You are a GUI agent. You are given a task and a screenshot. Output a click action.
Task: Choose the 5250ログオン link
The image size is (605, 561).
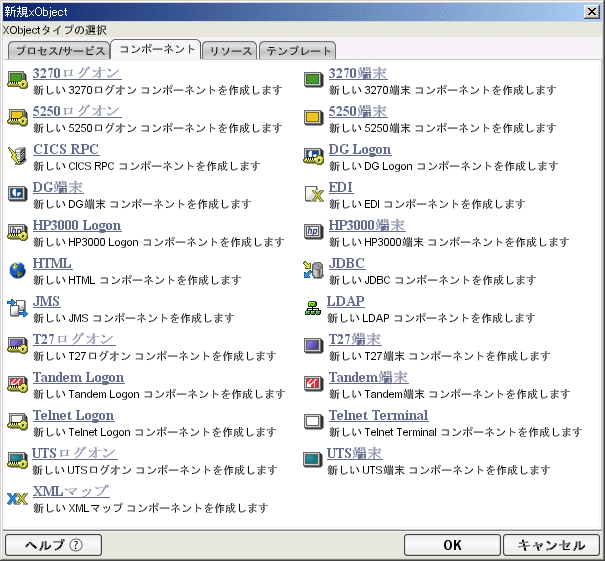[77, 111]
